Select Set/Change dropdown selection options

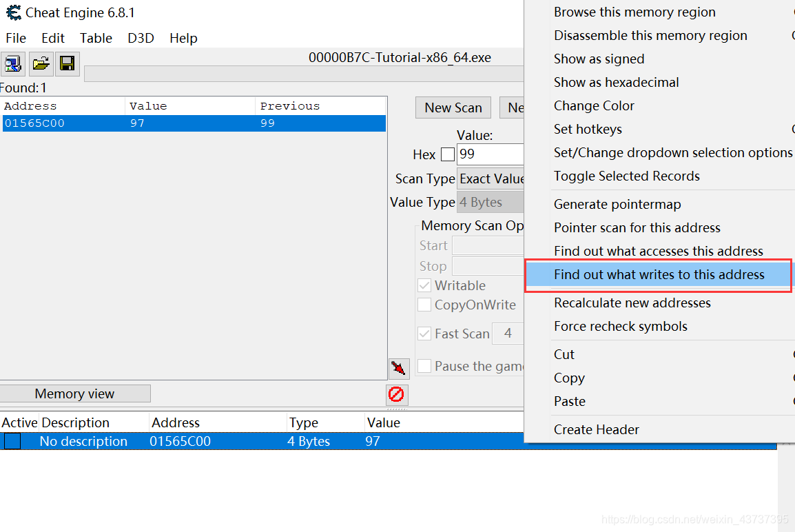coord(672,153)
